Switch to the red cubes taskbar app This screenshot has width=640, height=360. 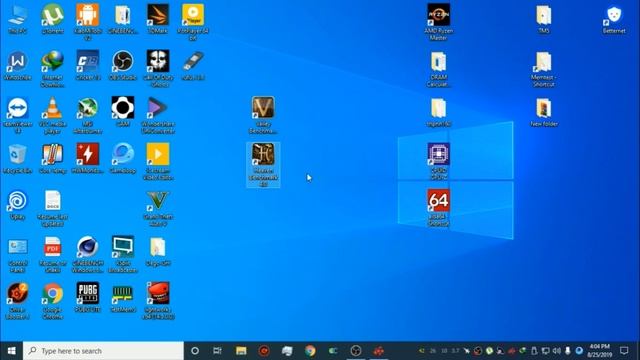point(379,351)
